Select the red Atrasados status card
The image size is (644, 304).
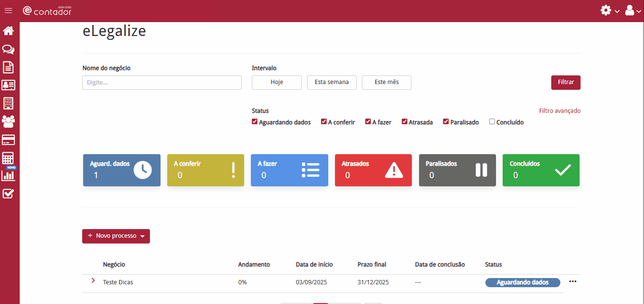tap(373, 170)
